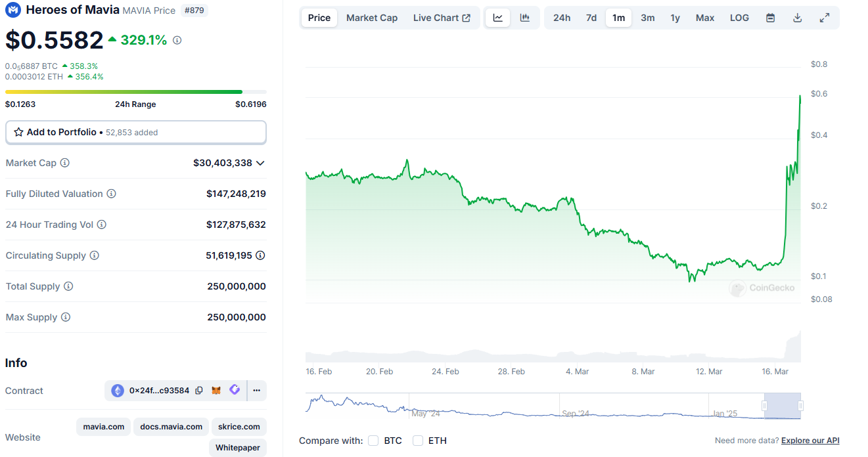Screen dimensions: 868x457
Task: Switch to Market Cap tab
Action: click(x=372, y=18)
